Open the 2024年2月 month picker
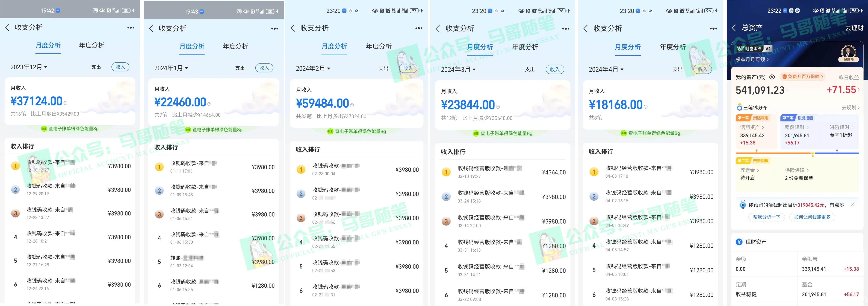Image resolution: width=868 pixels, height=306 pixels. (x=312, y=68)
